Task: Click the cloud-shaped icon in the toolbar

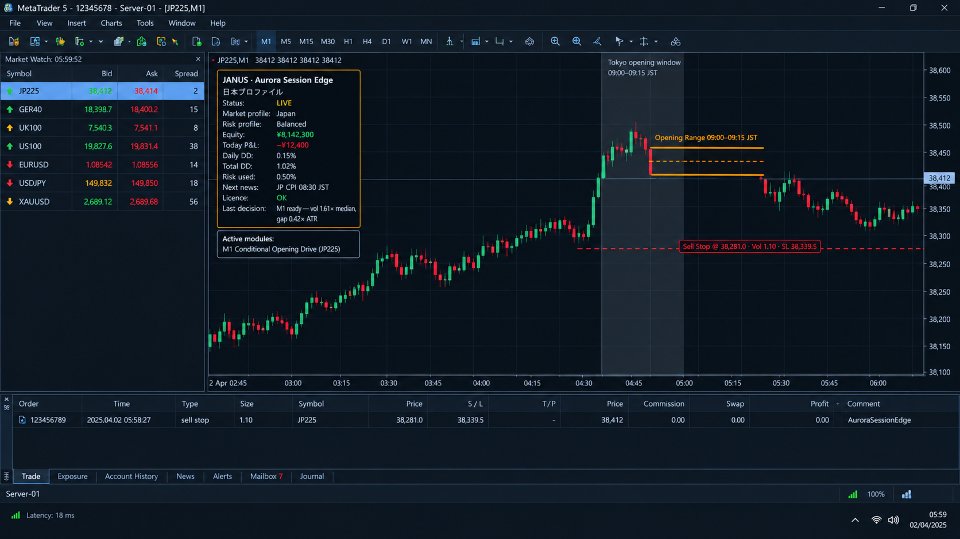Action: 530,42
